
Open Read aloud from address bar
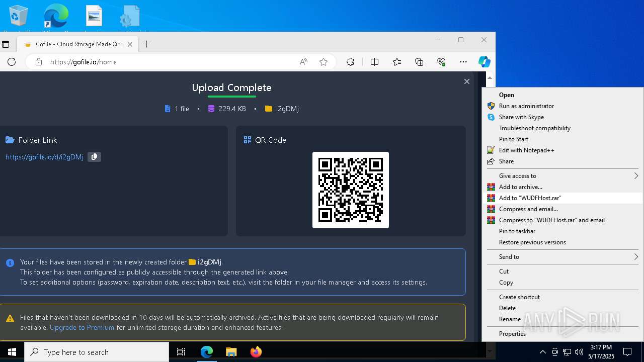[303, 62]
